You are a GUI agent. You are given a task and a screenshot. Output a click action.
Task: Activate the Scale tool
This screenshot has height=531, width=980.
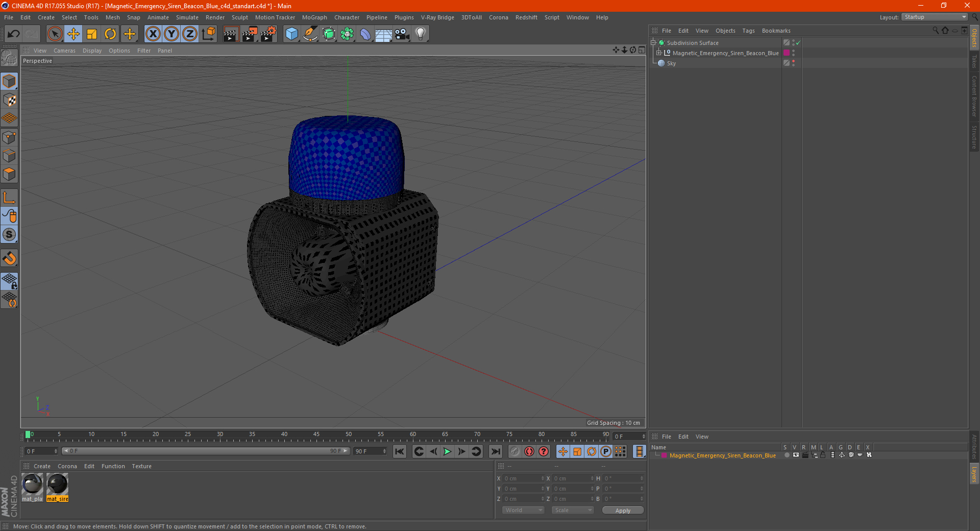click(92, 34)
